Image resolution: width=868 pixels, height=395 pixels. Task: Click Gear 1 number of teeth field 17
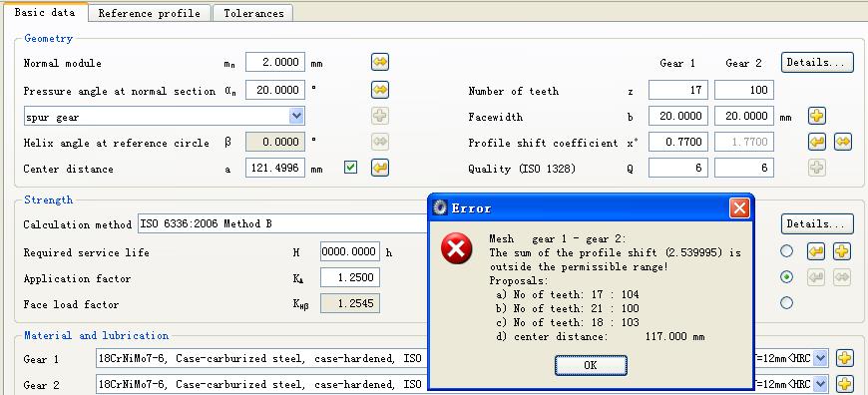[x=678, y=90]
